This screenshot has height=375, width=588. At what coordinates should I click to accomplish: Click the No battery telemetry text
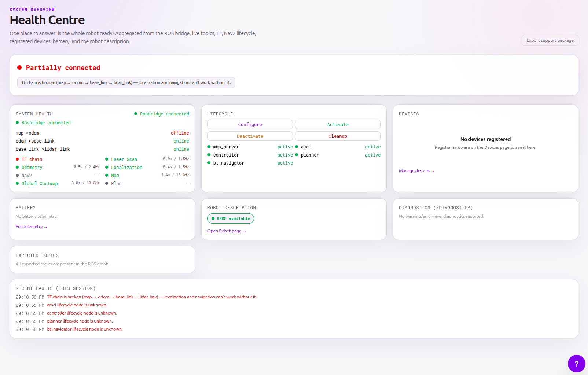point(37,216)
